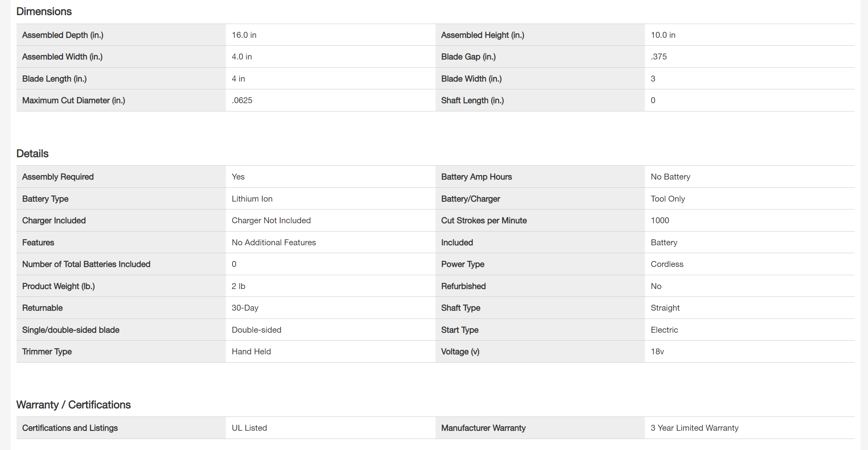Select the 16.0 in depth value
Image resolution: width=868 pixels, height=450 pixels.
point(244,35)
